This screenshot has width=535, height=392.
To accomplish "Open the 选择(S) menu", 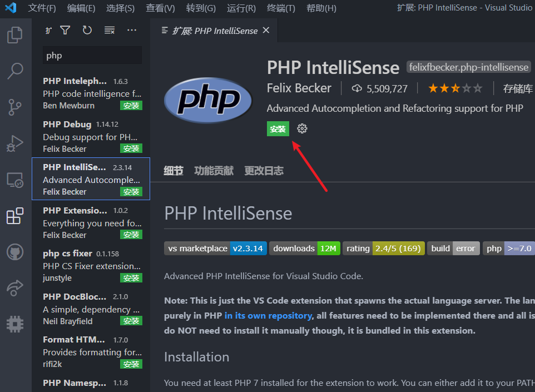I will coord(120,8).
